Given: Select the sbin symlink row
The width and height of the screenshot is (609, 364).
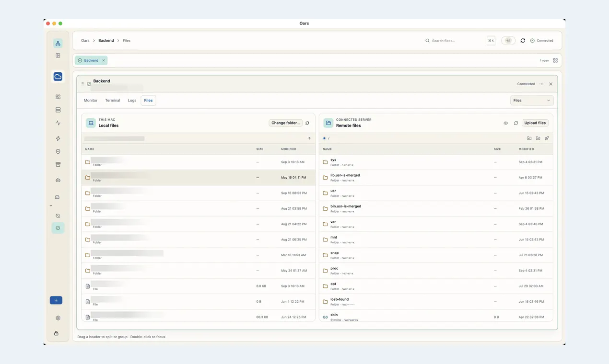Looking at the screenshot, I should click(x=436, y=317).
